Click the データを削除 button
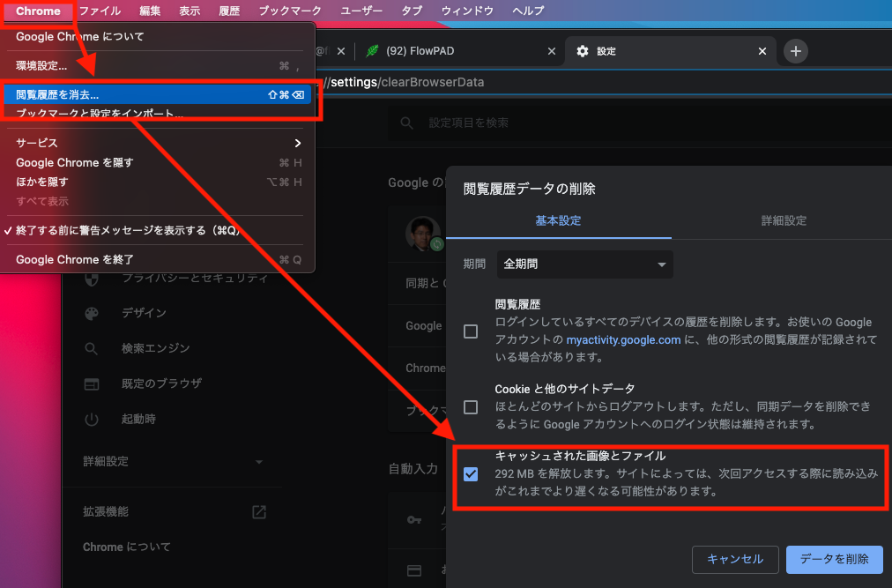The image size is (892, 588). [x=834, y=559]
